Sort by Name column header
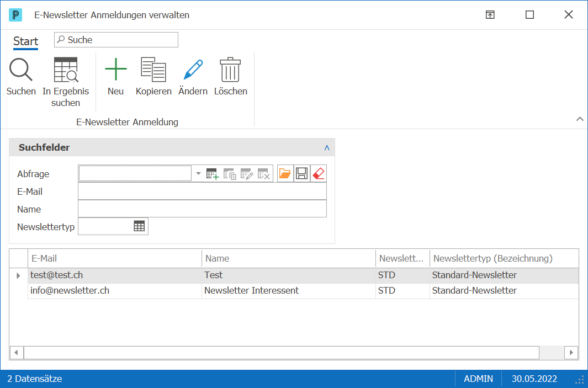The image size is (588, 388). (289, 258)
